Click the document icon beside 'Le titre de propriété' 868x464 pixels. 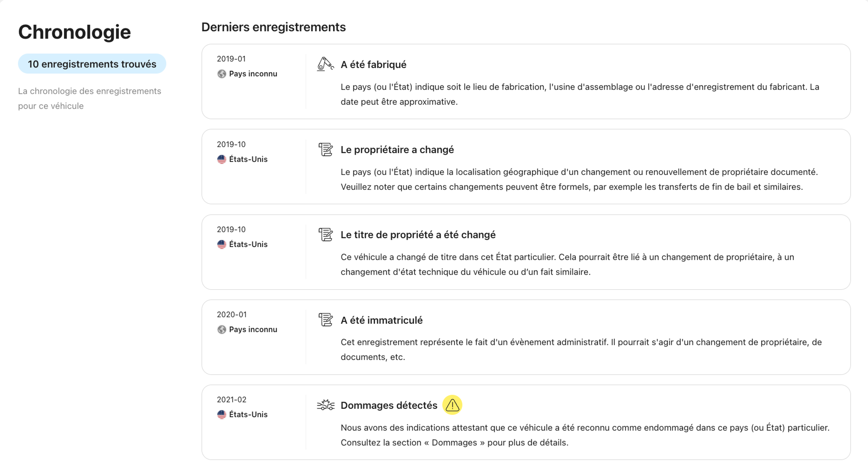[325, 234]
